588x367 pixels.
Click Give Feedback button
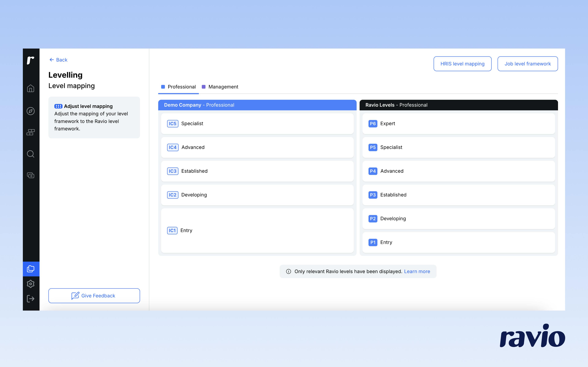point(94,296)
